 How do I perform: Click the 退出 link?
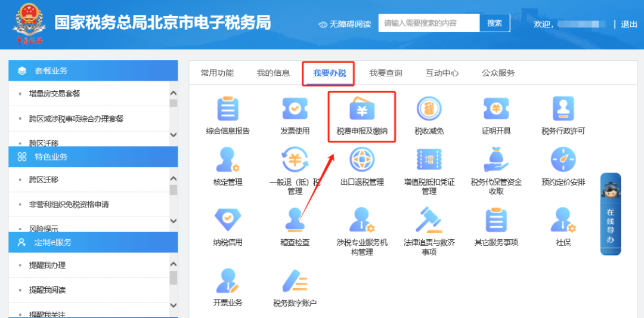click(629, 24)
